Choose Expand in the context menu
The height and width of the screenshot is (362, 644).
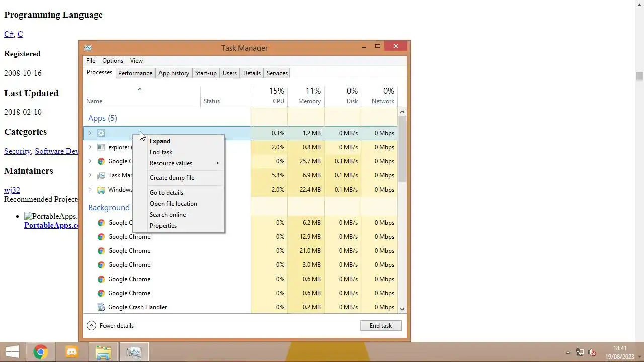point(179,141)
